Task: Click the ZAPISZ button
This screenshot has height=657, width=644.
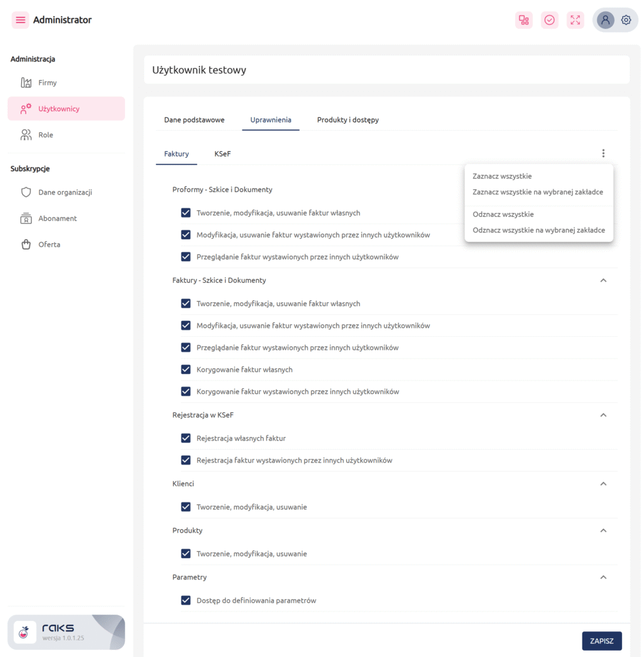Action: pos(602,641)
